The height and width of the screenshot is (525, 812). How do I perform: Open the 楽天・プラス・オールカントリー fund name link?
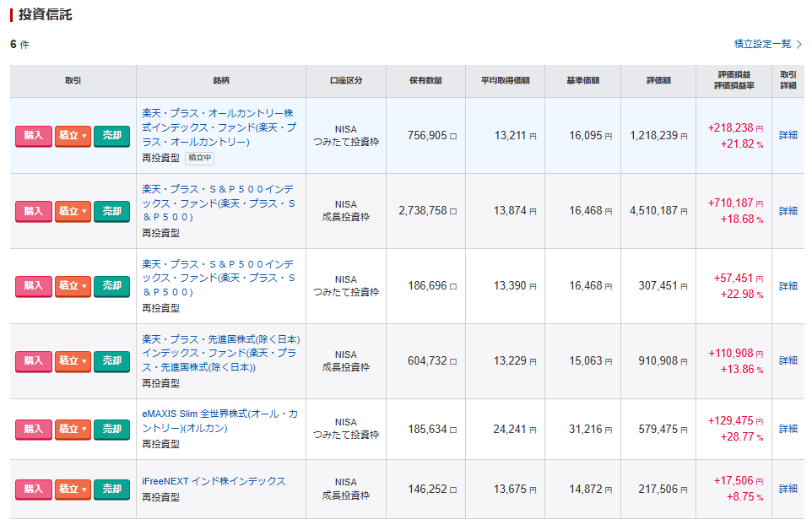click(x=219, y=127)
